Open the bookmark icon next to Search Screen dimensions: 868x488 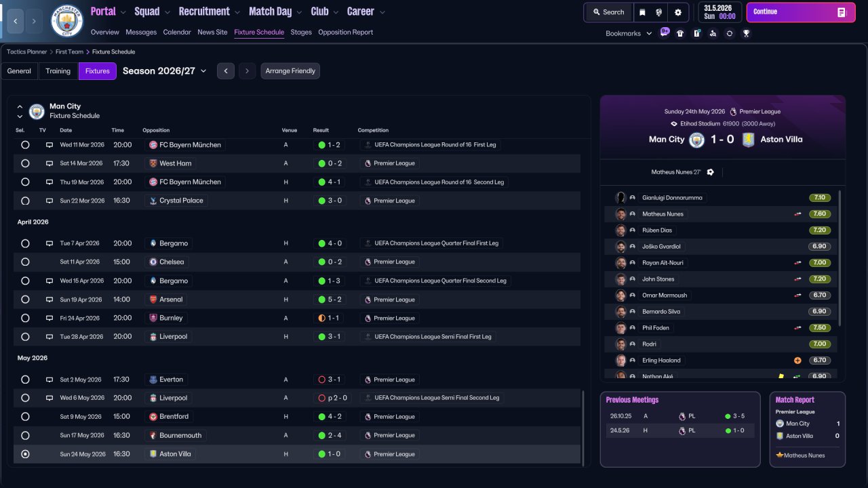pyautogui.click(x=642, y=12)
